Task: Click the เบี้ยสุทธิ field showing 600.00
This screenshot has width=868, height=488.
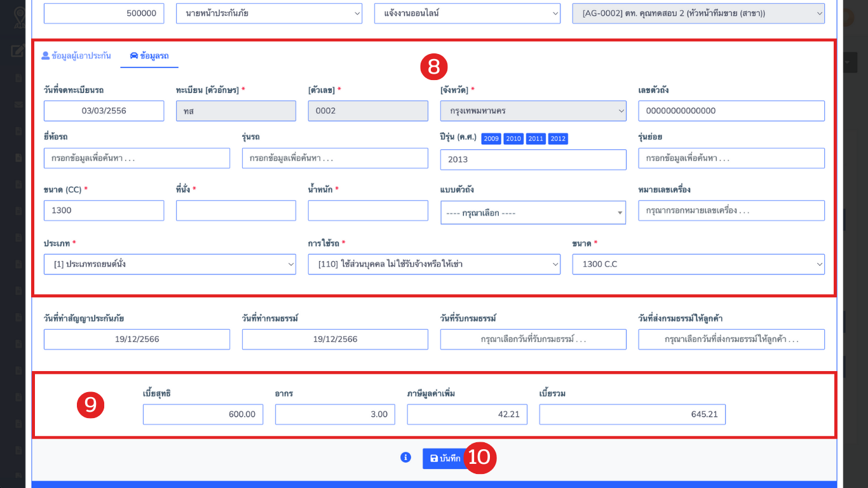Action: 203,414
